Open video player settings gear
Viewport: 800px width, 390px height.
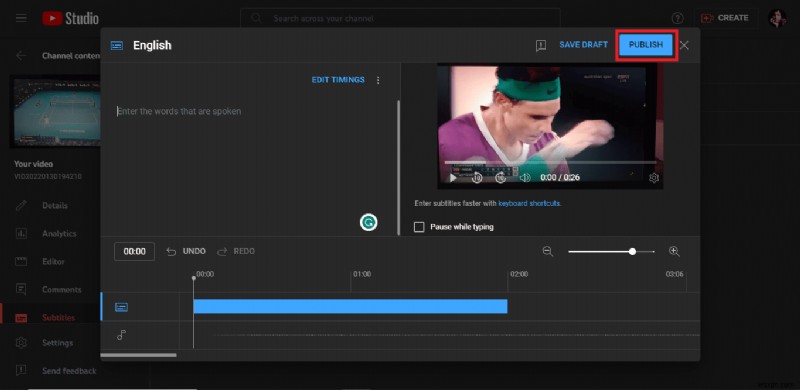point(654,178)
